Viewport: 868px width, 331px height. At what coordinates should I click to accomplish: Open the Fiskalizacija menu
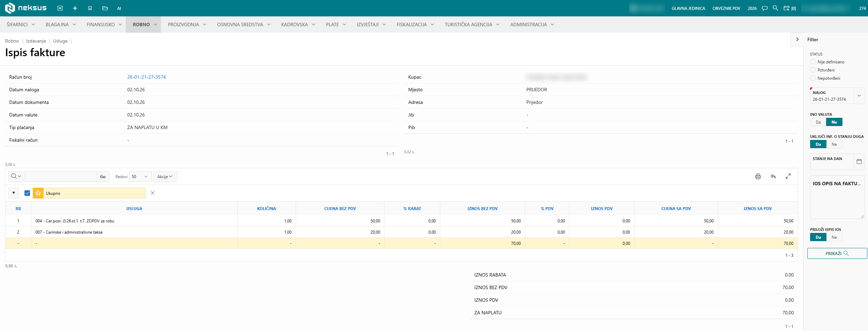415,25
